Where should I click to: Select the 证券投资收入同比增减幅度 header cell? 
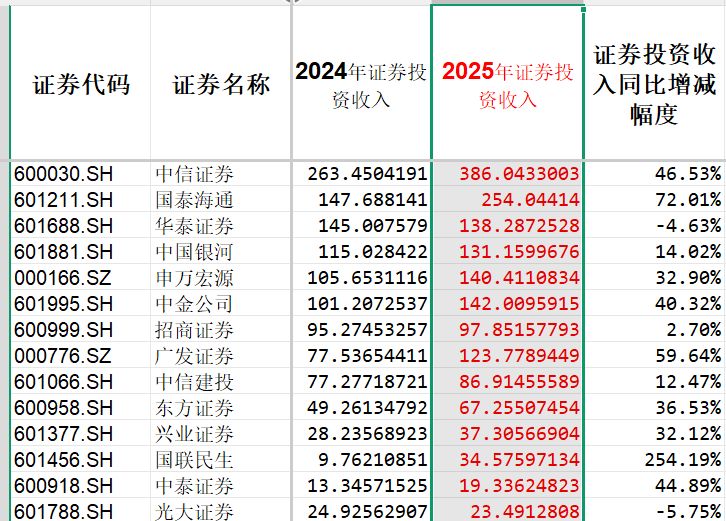point(654,85)
